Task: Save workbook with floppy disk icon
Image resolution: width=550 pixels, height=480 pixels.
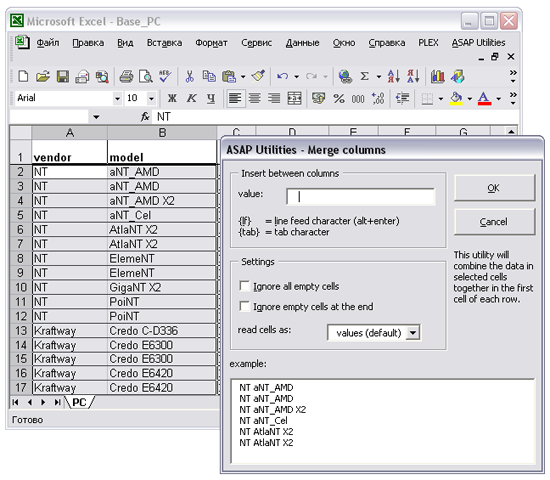Action: (x=63, y=76)
